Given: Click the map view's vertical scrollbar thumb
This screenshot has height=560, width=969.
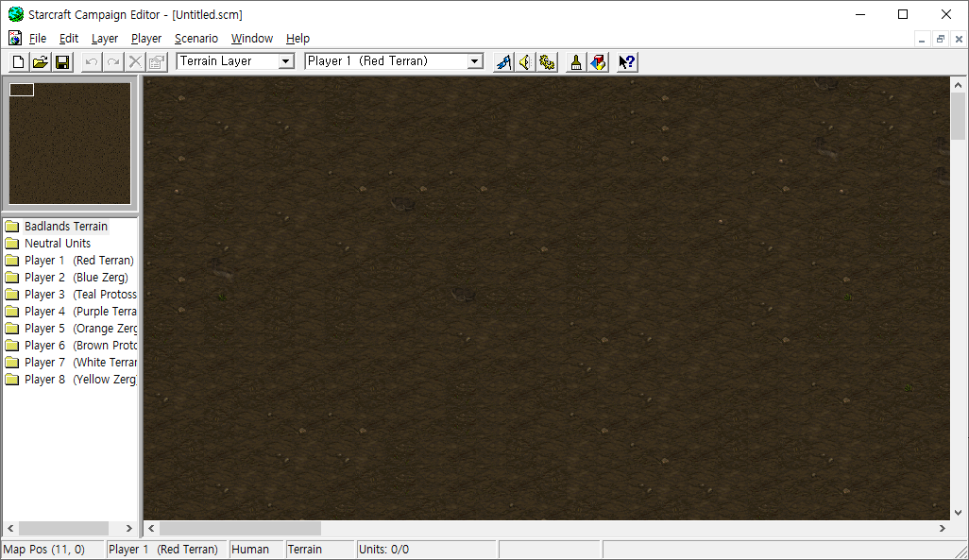Looking at the screenshot, I should click(958, 116).
